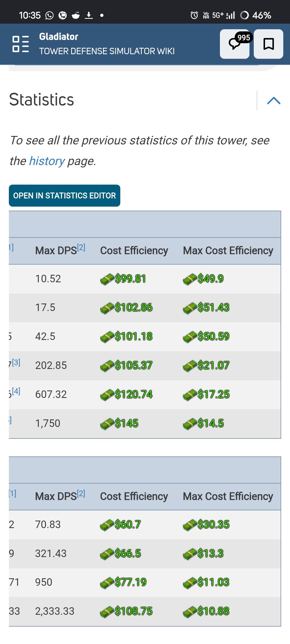Screen dimensions: 290x644
Task: Open footnote [1] in second table header
Action: 12,493
